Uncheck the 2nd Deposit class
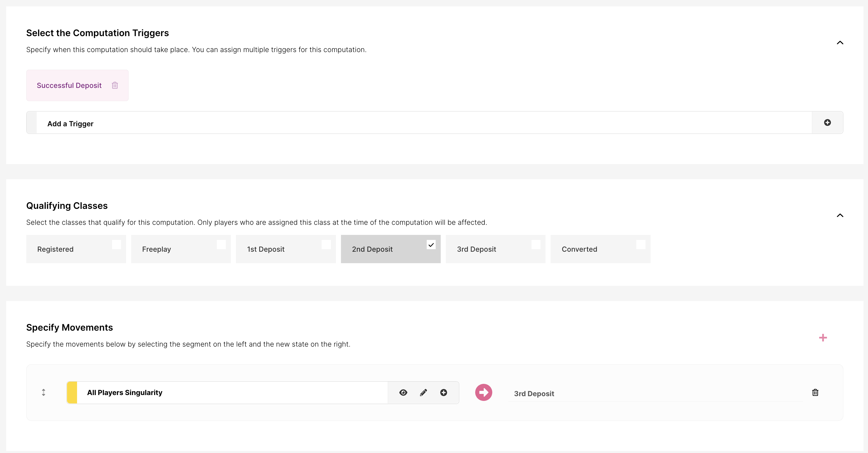868x453 pixels. [x=431, y=244]
